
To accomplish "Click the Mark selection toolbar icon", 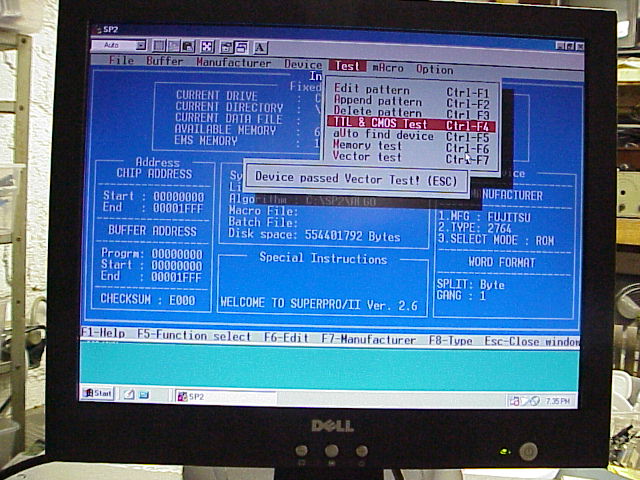I will click(159, 46).
